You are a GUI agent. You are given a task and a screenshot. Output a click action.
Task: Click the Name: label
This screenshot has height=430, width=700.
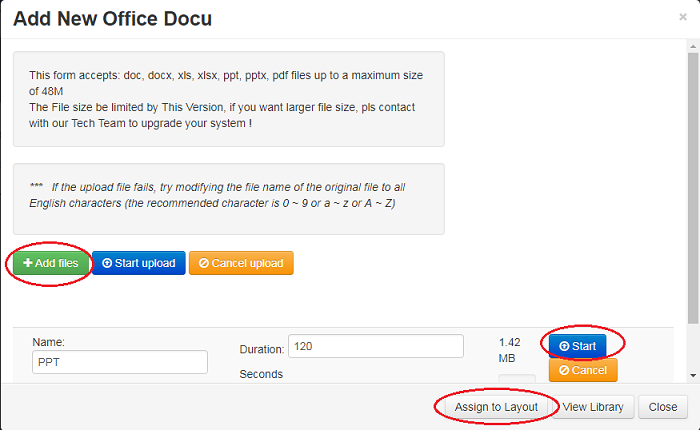click(49, 341)
